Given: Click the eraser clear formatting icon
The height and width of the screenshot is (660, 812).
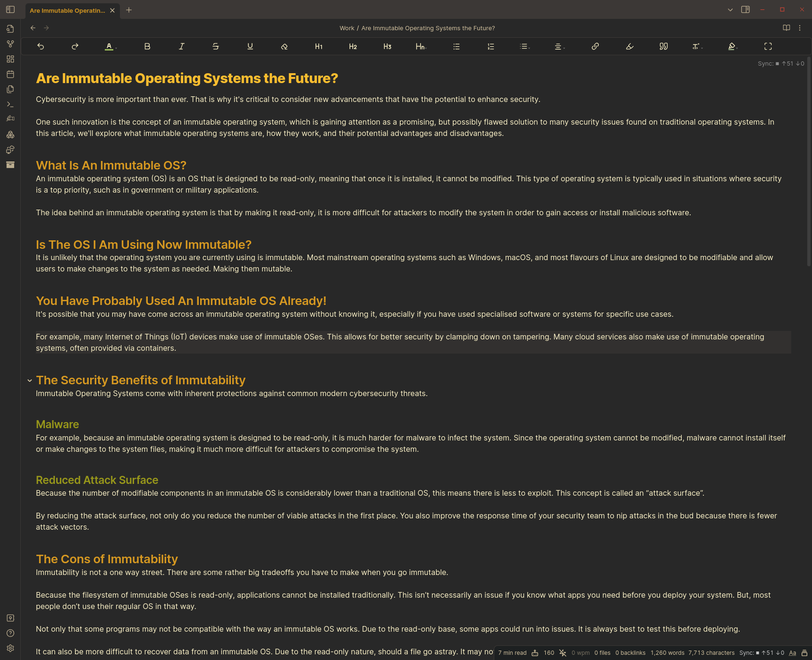Looking at the screenshot, I should (284, 46).
